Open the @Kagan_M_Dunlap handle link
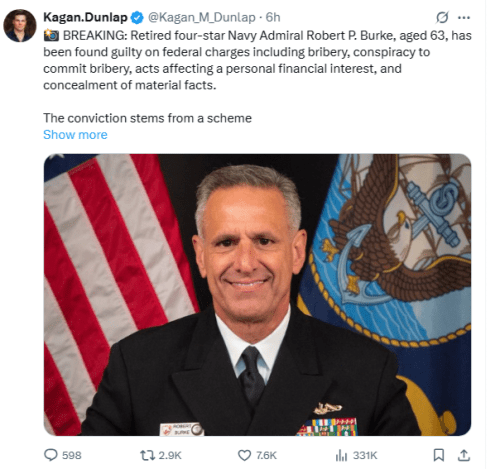The height and width of the screenshot is (469, 500). tap(202, 17)
